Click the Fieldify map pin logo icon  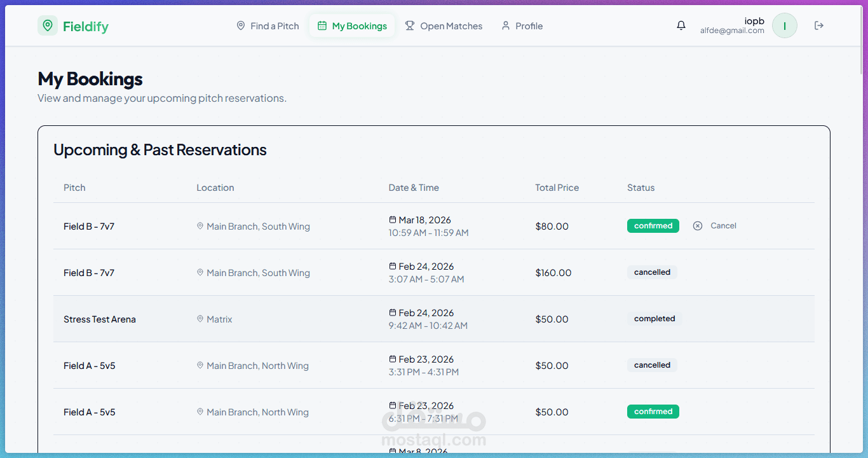coord(48,25)
